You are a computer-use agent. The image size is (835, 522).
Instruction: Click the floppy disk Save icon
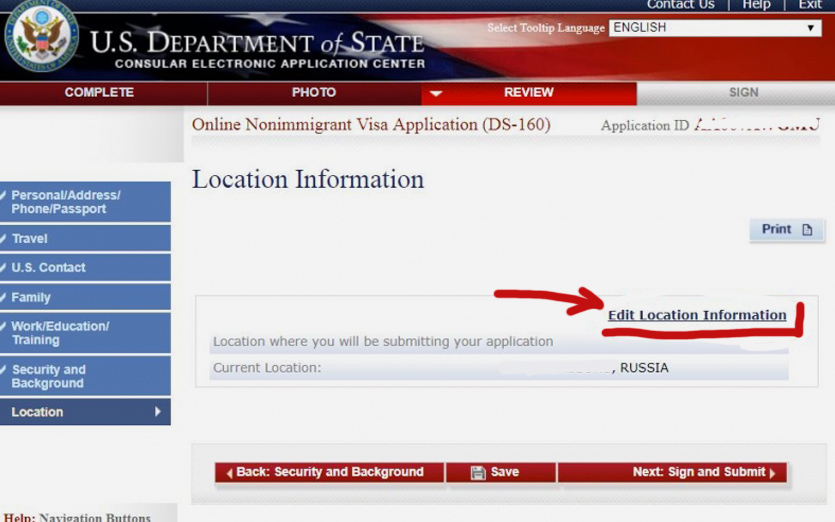[478, 472]
